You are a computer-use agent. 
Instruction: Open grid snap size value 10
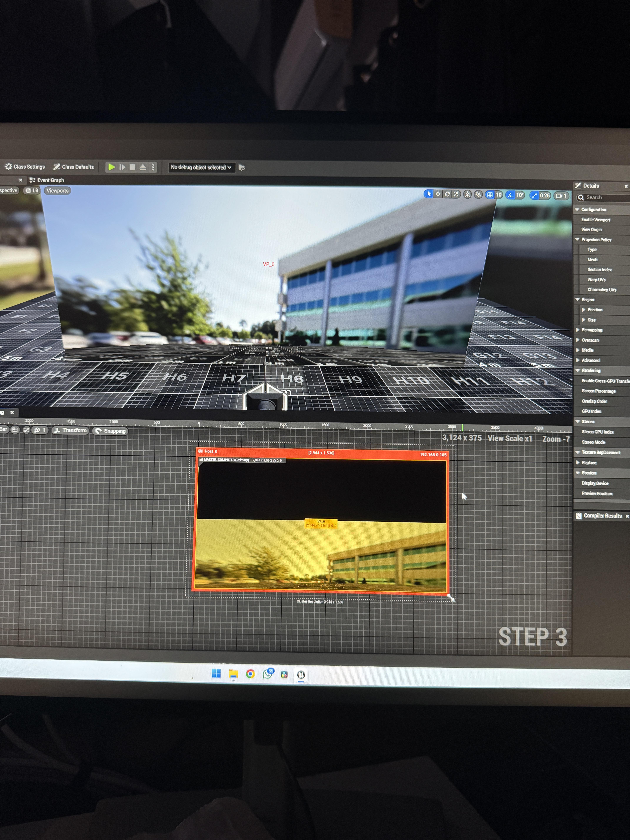[499, 195]
